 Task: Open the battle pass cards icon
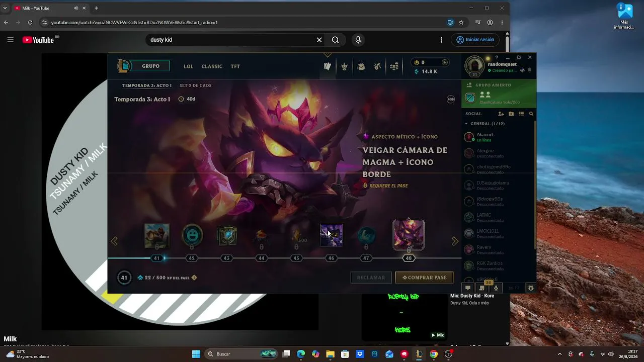328,66
